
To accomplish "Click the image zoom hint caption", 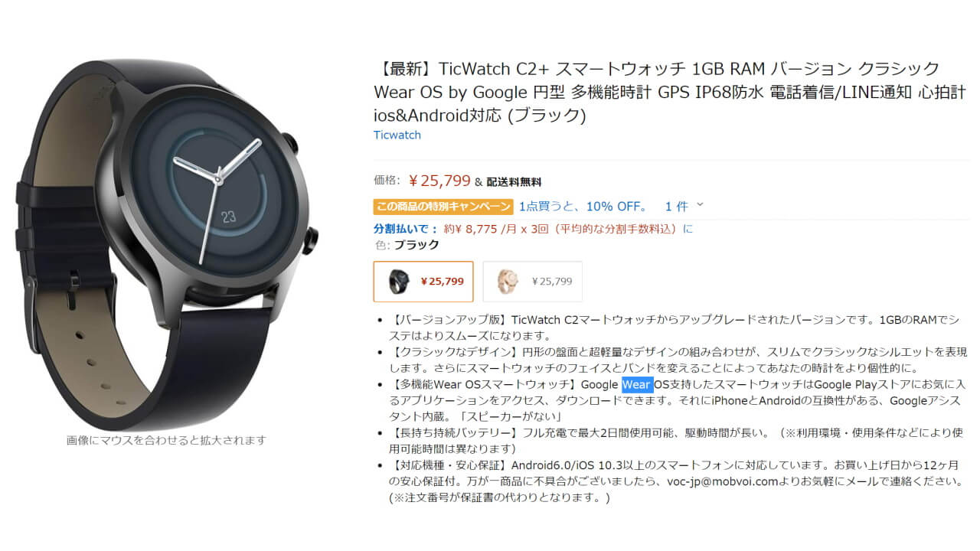I will point(166,440).
